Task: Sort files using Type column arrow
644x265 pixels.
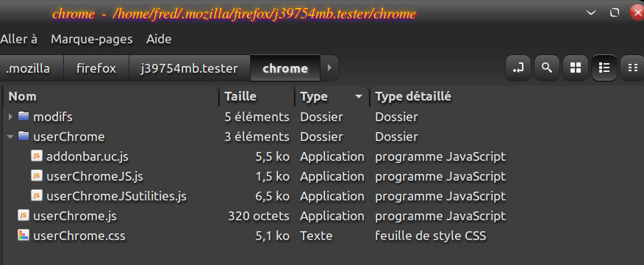Action: pos(359,97)
